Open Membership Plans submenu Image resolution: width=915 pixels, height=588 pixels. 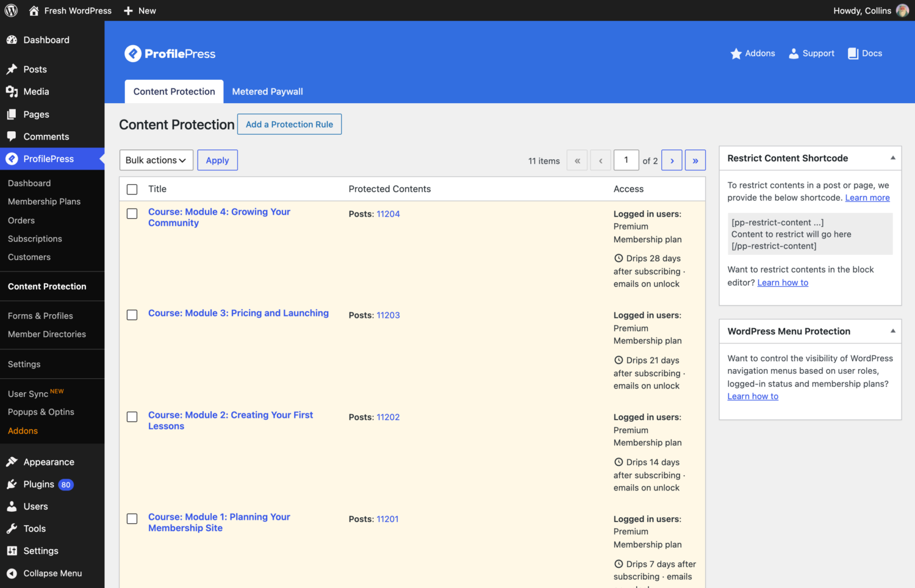(x=44, y=201)
